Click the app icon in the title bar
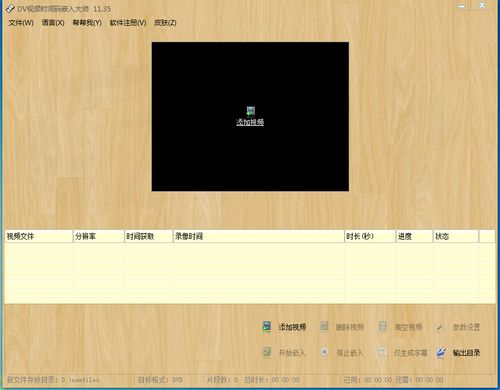 (x=10, y=8)
